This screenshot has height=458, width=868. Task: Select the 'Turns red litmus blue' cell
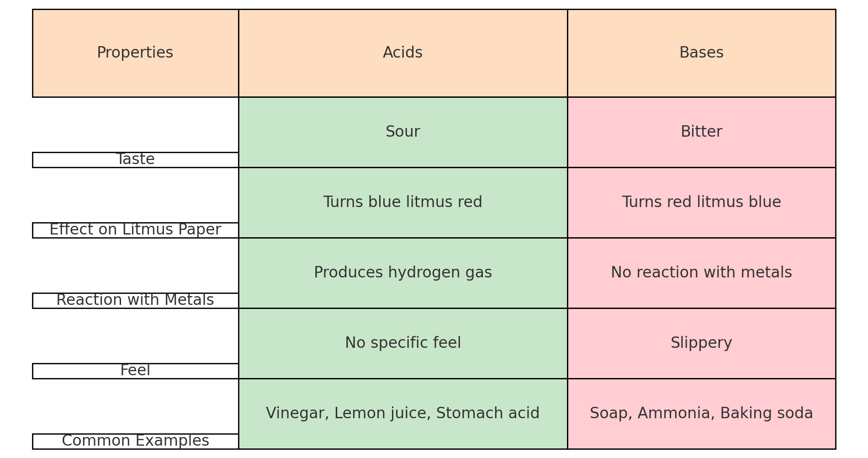coord(701,202)
